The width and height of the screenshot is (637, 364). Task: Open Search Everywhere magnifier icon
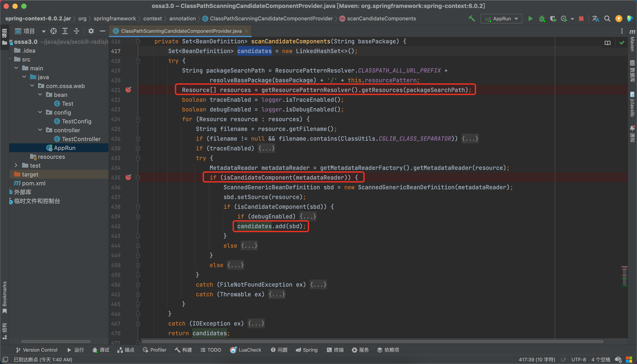click(x=607, y=19)
